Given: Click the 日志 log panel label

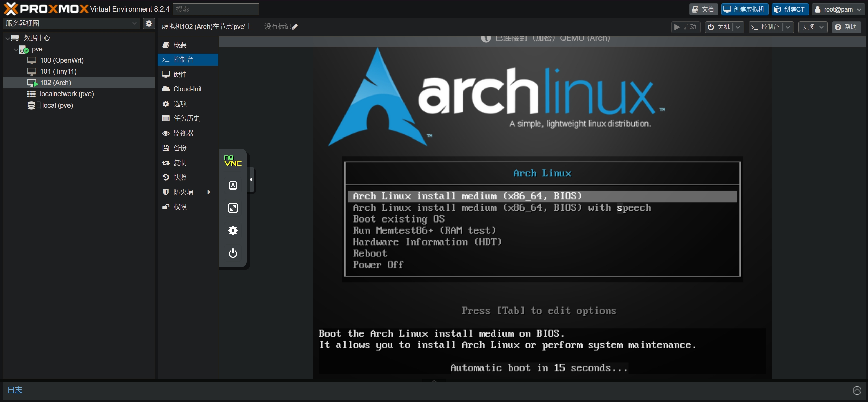Looking at the screenshot, I should (x=15, y=390).
